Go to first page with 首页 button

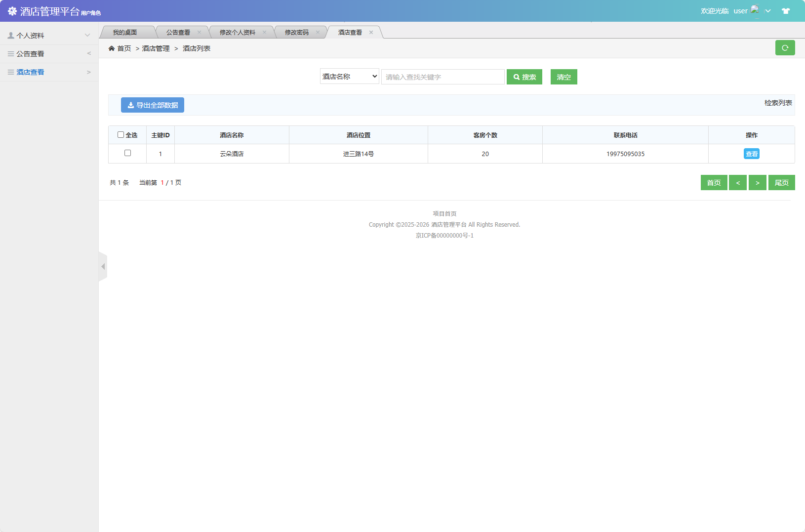[714, 183]
